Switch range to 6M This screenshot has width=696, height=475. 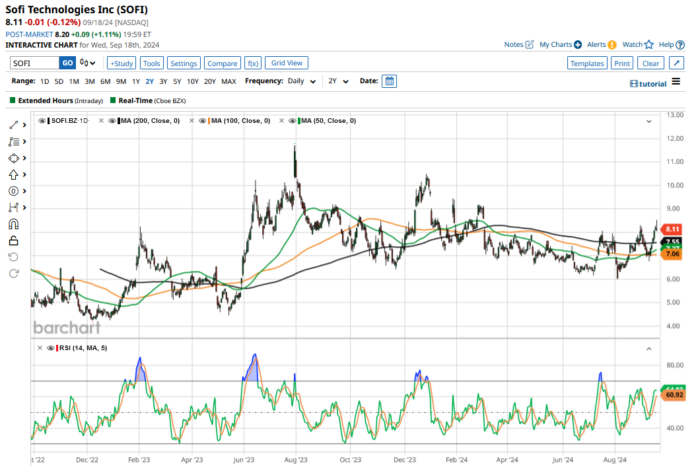105,81
